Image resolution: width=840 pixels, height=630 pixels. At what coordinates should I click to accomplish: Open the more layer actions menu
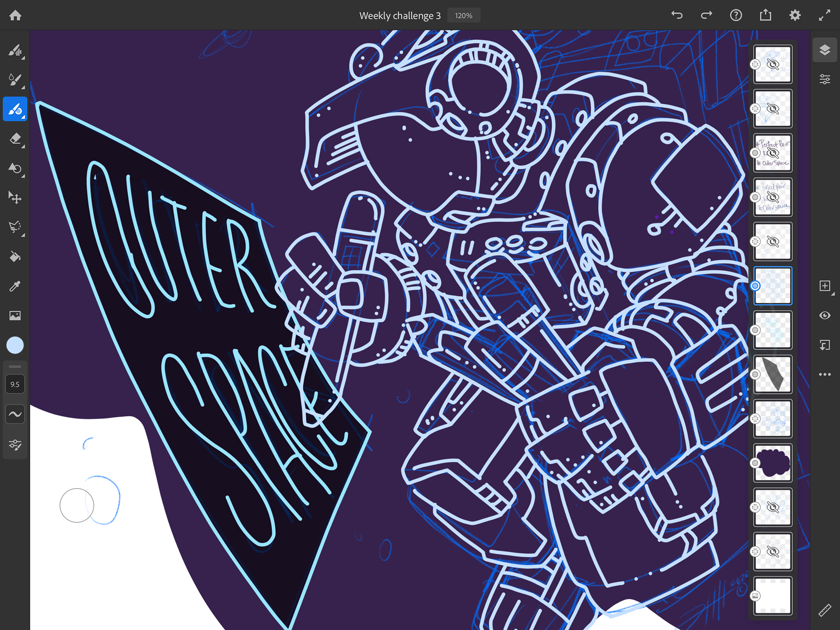click(x=825, y=374)
